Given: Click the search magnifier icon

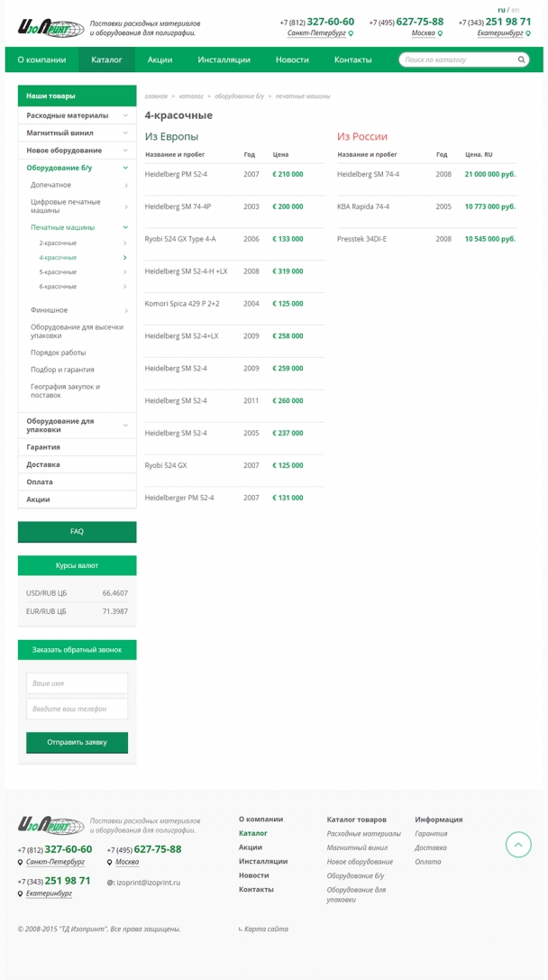Looking at the screenshot, I should point(521,60).
